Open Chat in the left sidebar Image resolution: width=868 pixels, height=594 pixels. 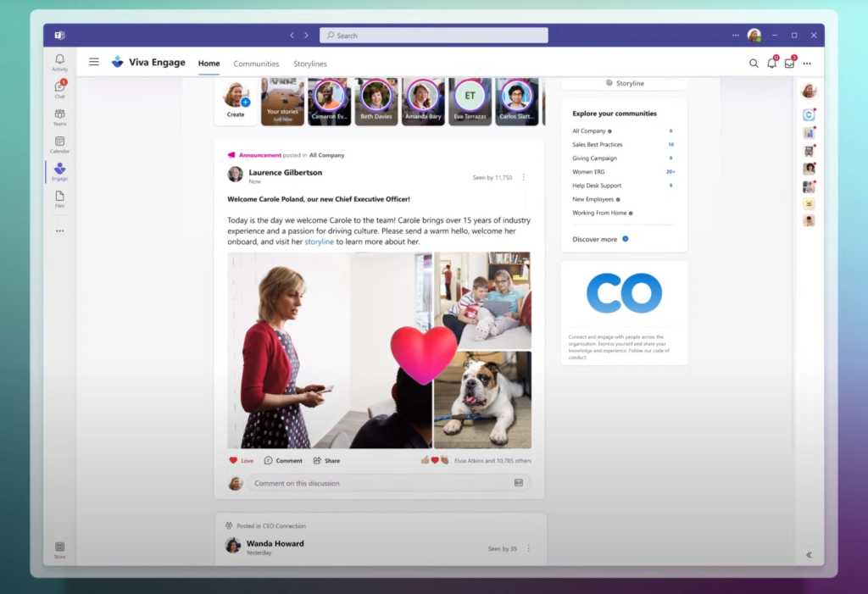point(59,89)
